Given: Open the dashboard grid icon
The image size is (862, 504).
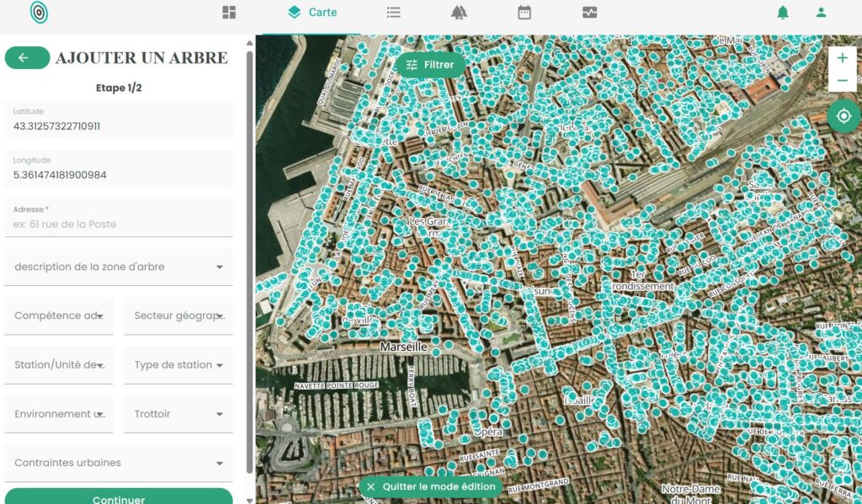Looking at the screenshot, I should click(x=229, y=12).
